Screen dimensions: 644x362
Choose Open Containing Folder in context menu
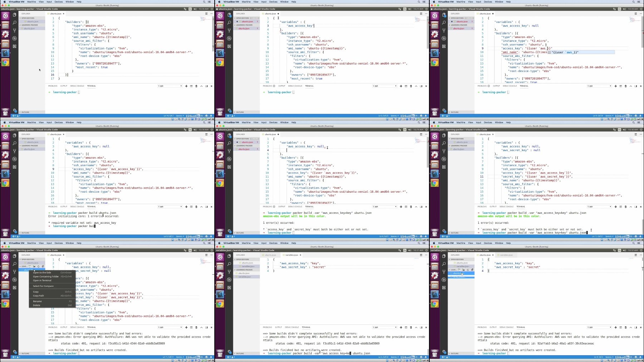pyautogui.click(x=52, y=276)
